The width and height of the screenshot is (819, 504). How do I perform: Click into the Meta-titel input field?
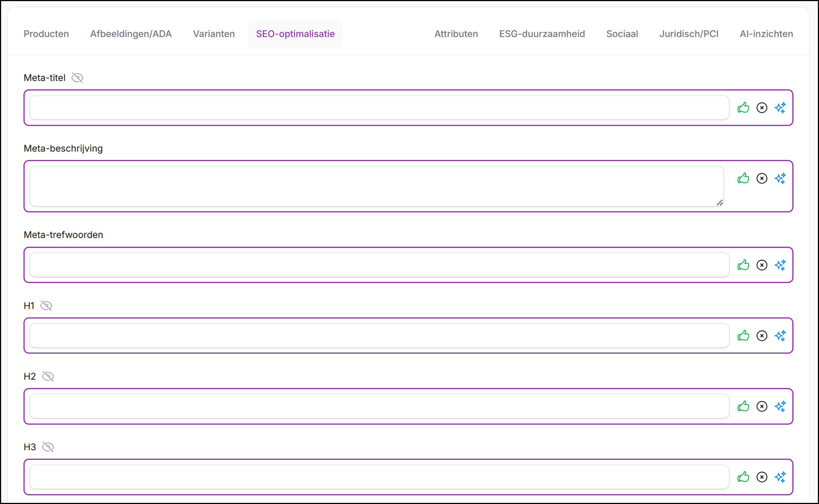379,108
